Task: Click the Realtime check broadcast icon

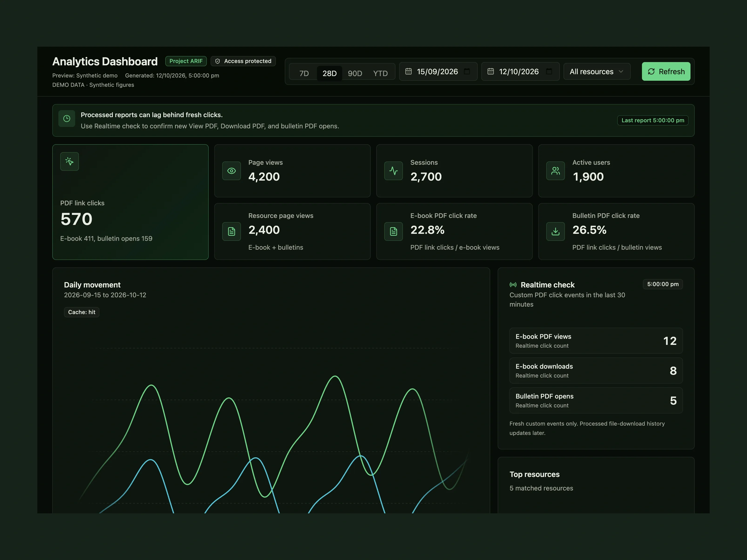Action: click(513, 285)
